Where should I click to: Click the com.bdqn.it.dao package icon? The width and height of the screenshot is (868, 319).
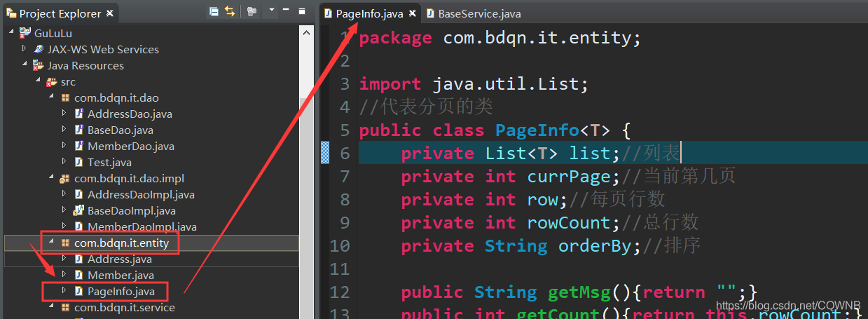tap(65, 97)
